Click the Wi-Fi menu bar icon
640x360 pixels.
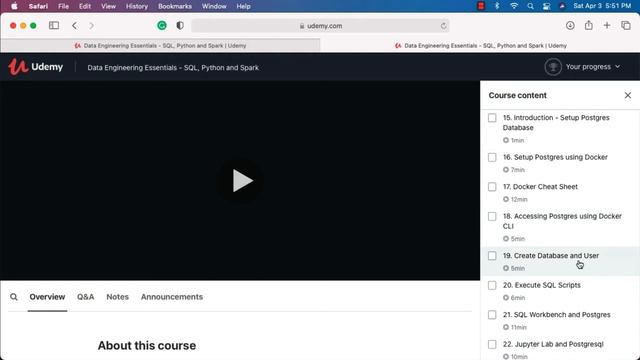click(x=514, y=6)
